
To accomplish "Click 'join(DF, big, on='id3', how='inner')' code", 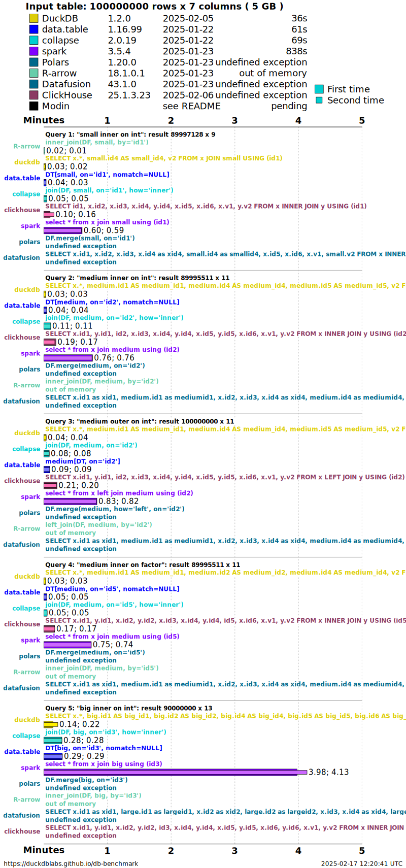I will [106, 732].
